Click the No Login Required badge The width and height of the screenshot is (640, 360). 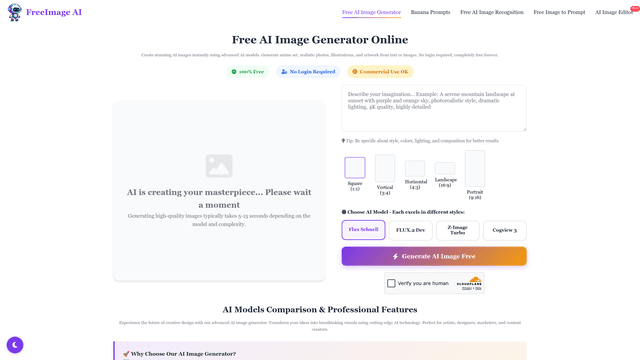click(308, 72)
